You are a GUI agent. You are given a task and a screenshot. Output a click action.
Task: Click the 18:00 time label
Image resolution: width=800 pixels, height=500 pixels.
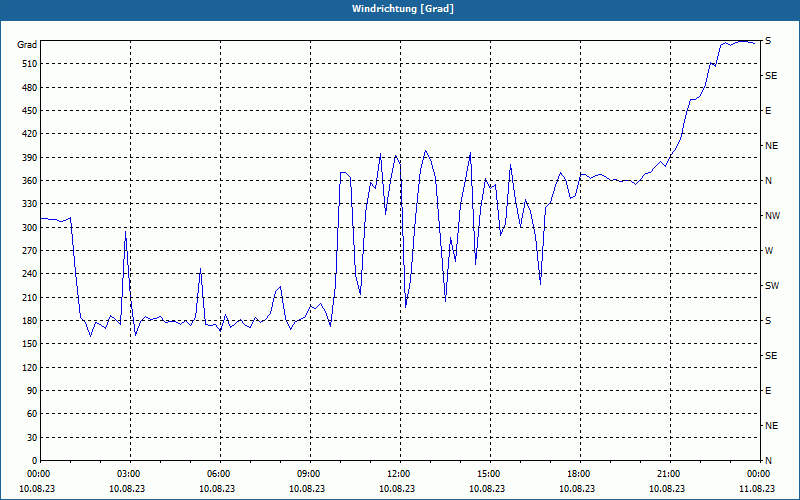click(580, 474)
